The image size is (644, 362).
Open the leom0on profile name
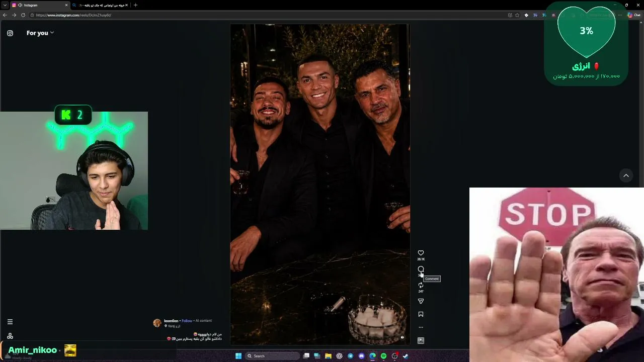click(171, 321)
